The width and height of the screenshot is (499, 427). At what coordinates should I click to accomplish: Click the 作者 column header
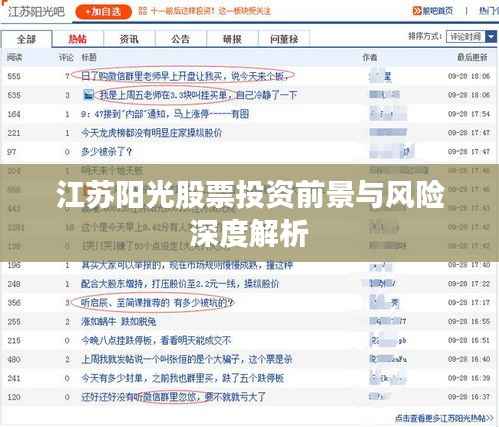[370, 57]
